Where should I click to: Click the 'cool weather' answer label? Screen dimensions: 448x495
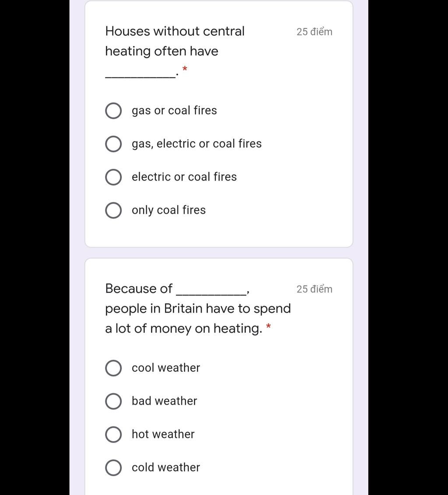pyautogui.click(x=166, y=368)
